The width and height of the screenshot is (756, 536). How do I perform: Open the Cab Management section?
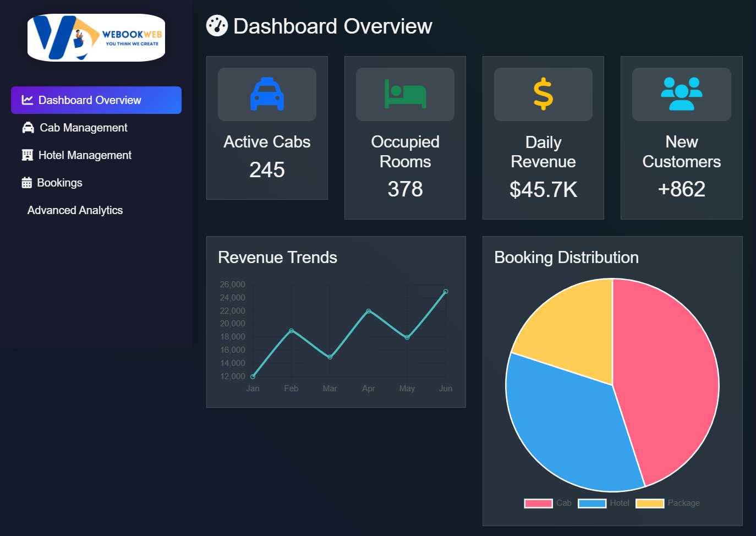pos(83,127)
